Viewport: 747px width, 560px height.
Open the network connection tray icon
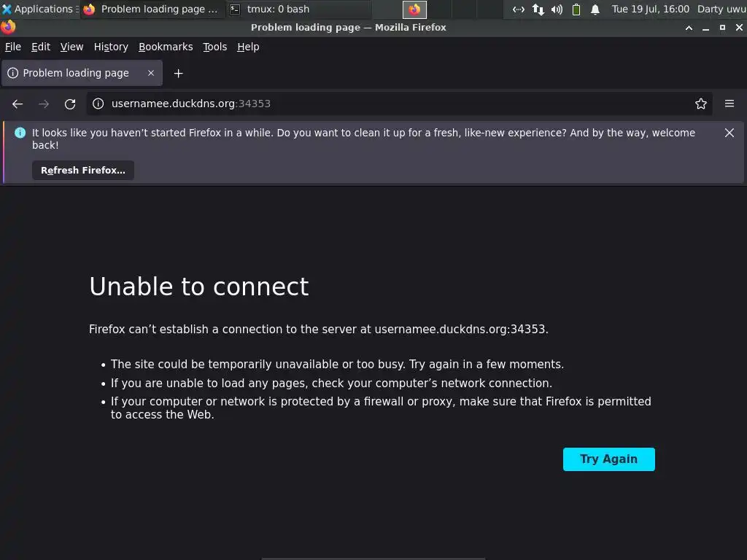click(538, 9)
